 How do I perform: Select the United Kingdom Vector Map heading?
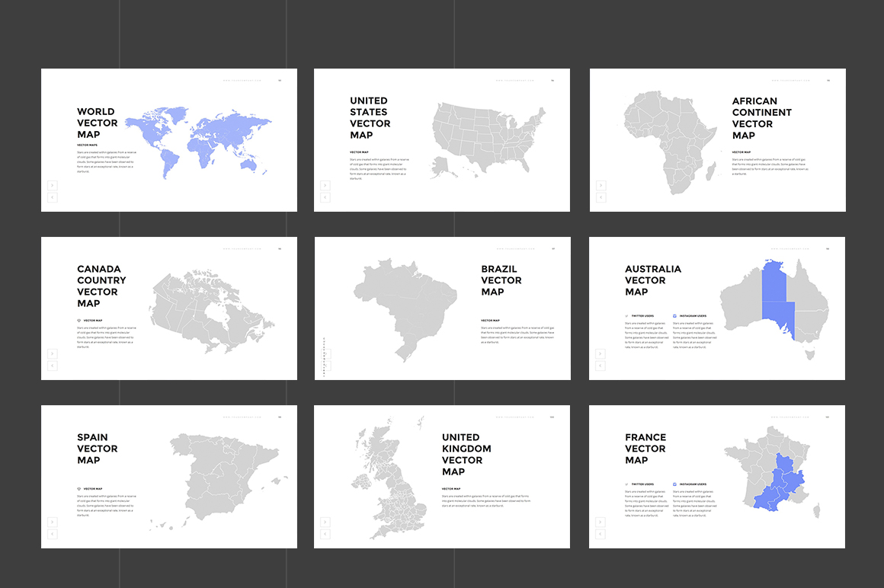coord(466,455)
